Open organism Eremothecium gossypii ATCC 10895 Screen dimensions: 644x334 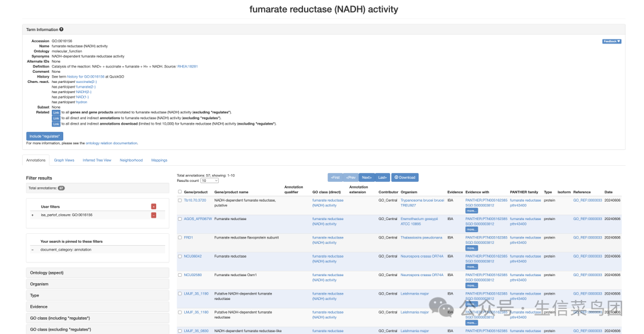click(x=419, y=221)
